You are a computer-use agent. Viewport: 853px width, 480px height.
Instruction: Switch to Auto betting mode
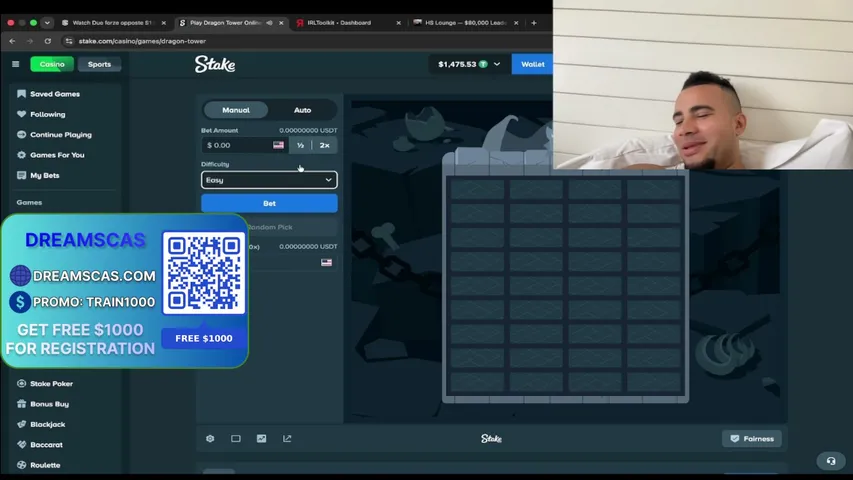pyautogui.click(x=302, y=110)
